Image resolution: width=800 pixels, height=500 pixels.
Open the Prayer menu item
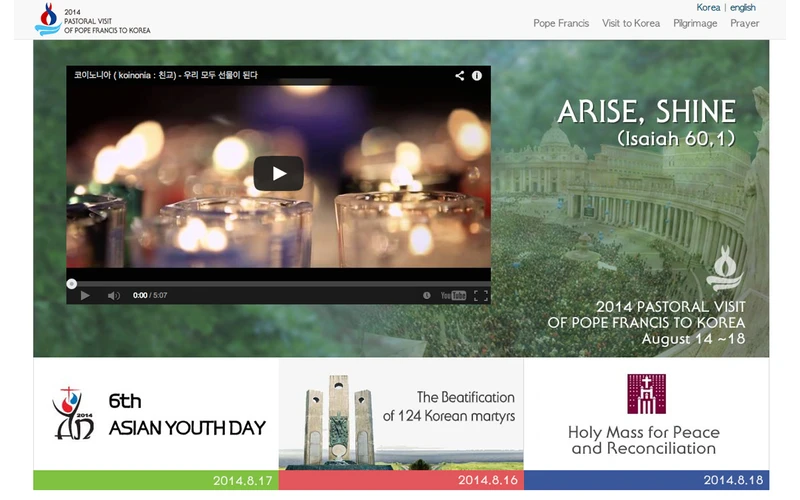(744, 23)
